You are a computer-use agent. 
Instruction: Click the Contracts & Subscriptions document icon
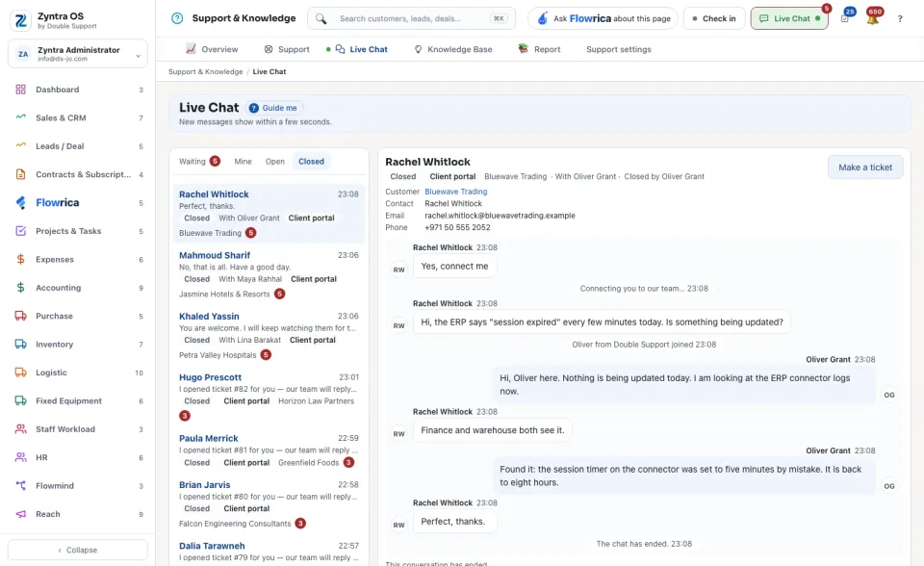pos(20,174)
